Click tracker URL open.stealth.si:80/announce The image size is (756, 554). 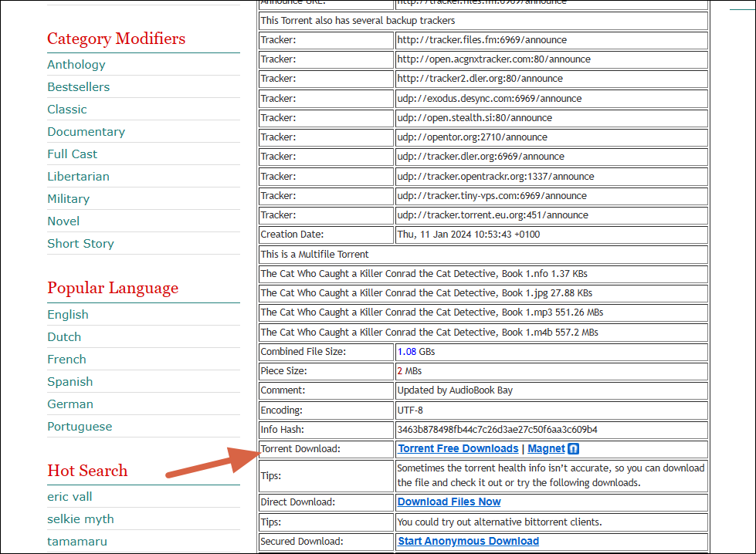pyautogui.click(x=474, y=117)
